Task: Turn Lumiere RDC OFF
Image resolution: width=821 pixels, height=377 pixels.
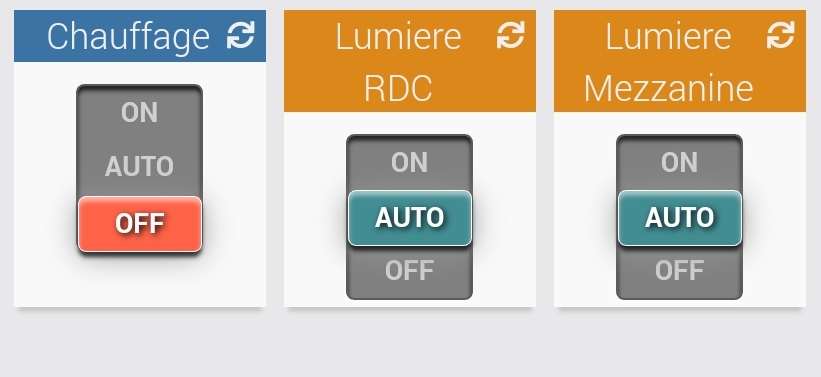Action: 409,271
